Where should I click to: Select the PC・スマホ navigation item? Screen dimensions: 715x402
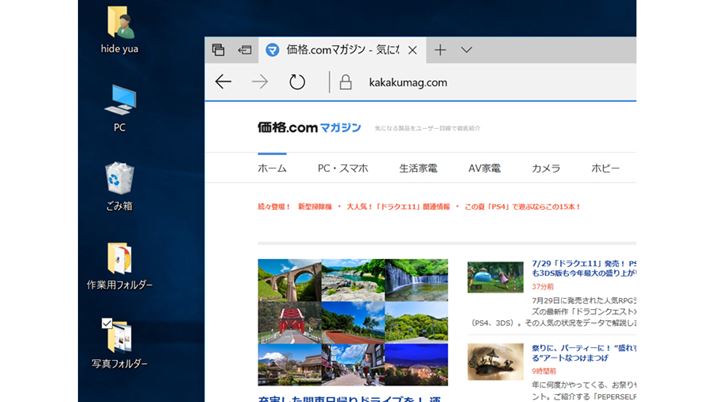click(x=343, y=168)
